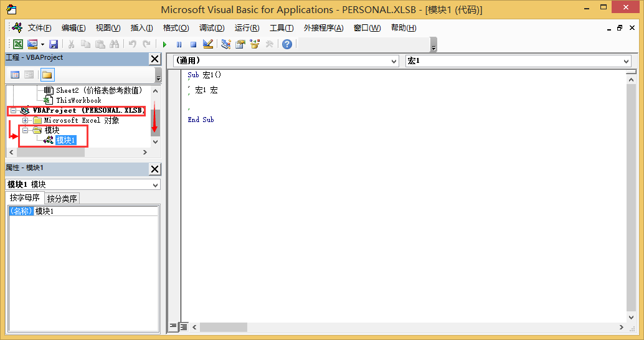Collapse VBAProject (PERSONAL.XLSB) node
Screen dimensions: 644x340
[13, 110]
